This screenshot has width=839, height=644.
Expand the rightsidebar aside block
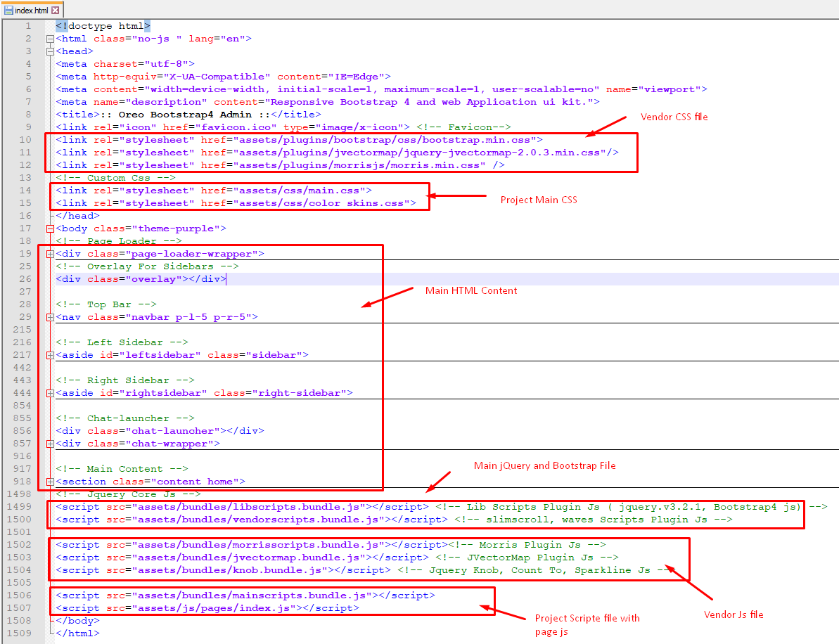tap(49, 393)
